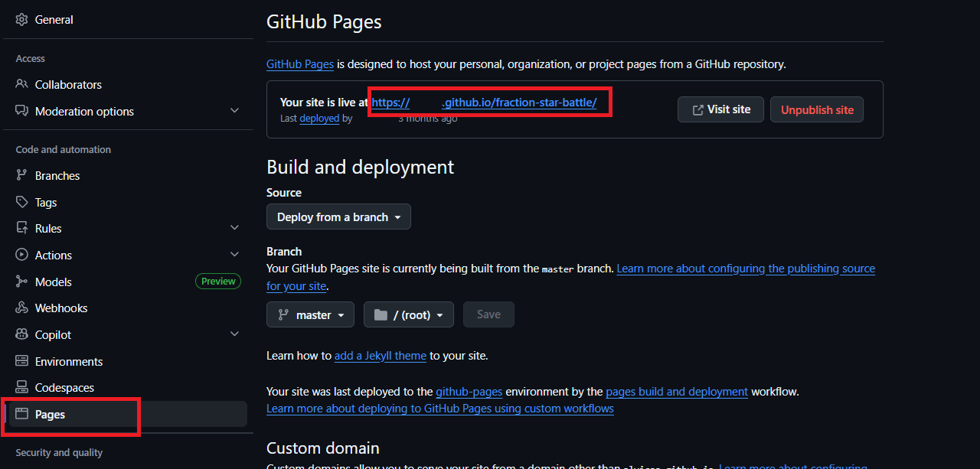Go to Branches settings
Screen dimensions: 980x469
(x=127, y=175)
